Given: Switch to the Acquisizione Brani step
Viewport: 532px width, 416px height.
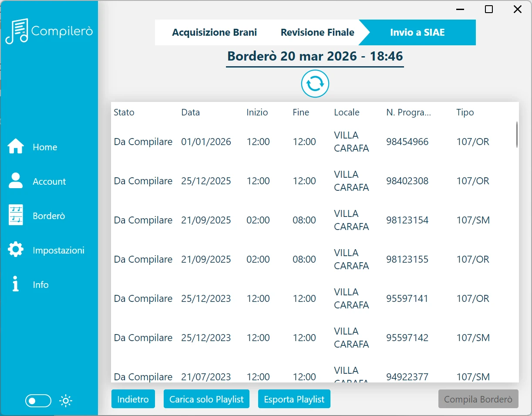Looking at the screenshot, I should point(214,33).
